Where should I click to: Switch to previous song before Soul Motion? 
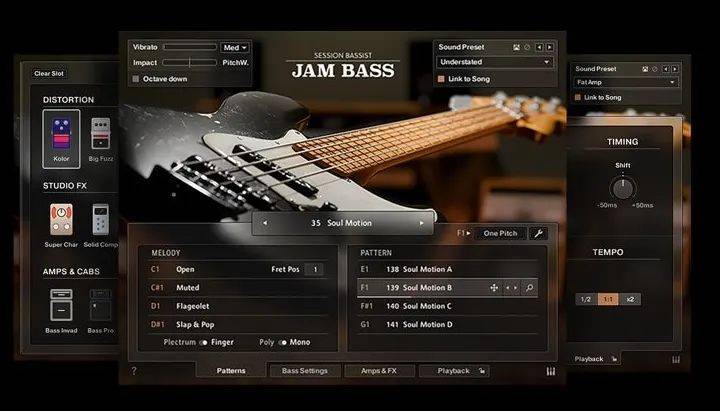[x=265, y=223]
